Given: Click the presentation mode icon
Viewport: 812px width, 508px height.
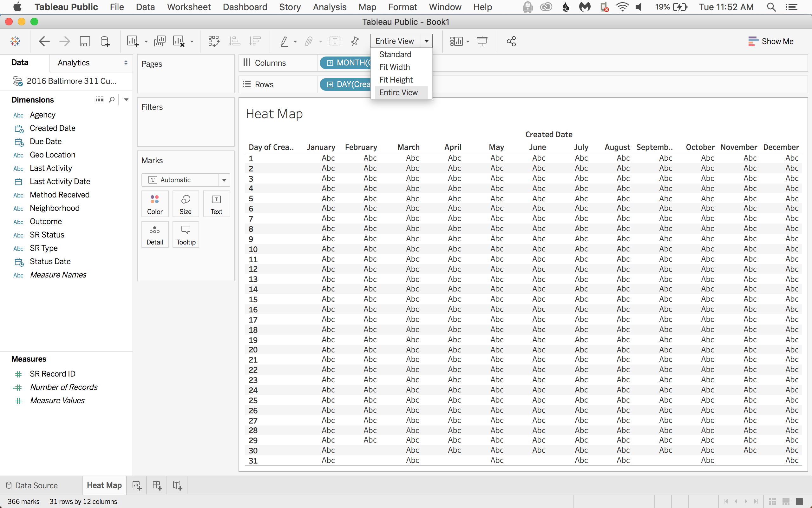Looking at the screenshot, I should pyautogui.click(x=482, y=41).
